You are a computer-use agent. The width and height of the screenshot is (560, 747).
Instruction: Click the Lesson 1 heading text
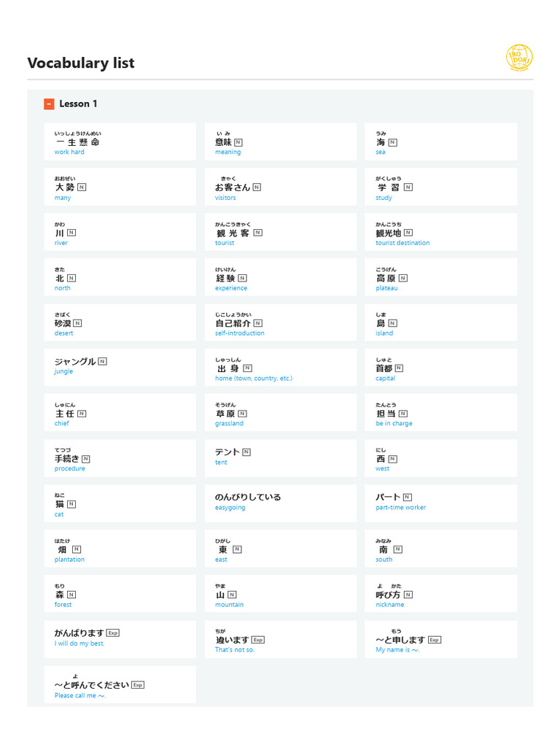coord(78,104)
